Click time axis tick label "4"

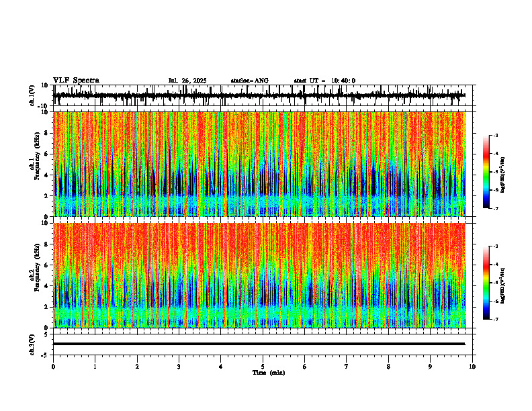point(221,367)
